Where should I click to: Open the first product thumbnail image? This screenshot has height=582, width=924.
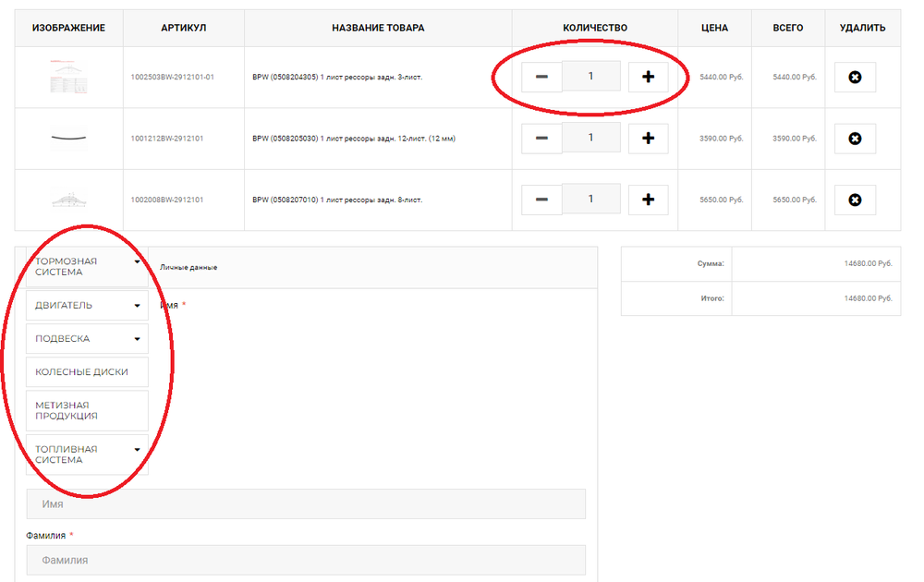(68, 77)
